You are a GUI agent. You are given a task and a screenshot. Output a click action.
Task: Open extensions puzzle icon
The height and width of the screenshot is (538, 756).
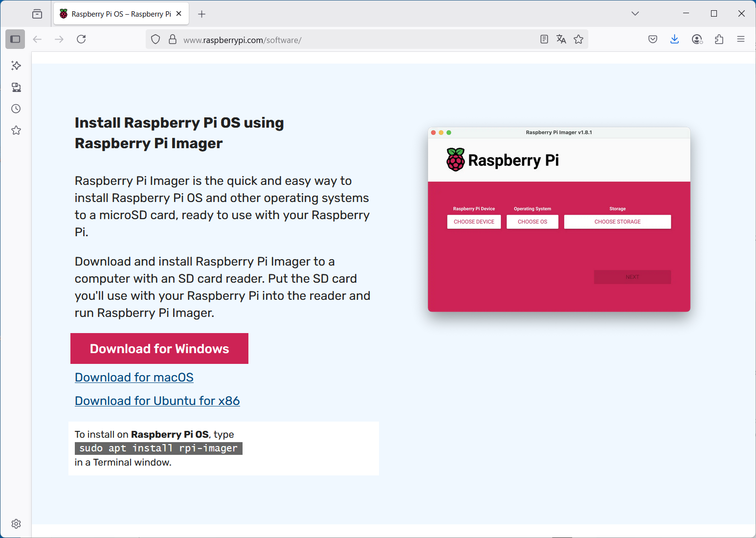pos(719,39)
